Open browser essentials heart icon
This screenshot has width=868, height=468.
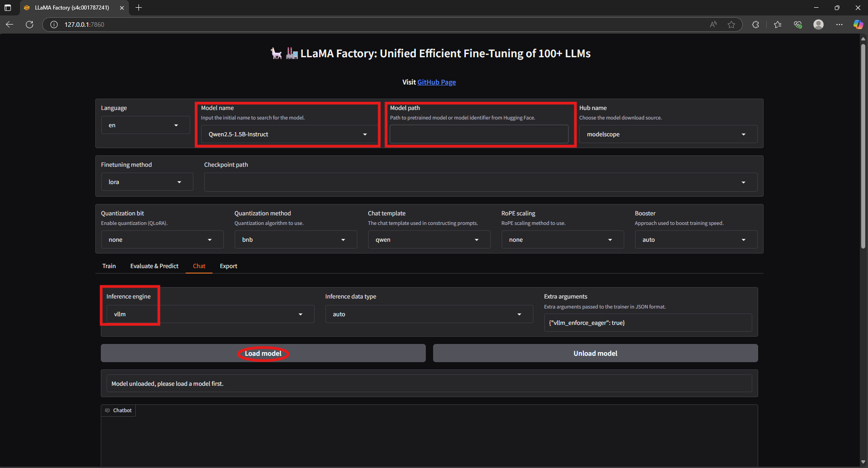coord(798,25)
